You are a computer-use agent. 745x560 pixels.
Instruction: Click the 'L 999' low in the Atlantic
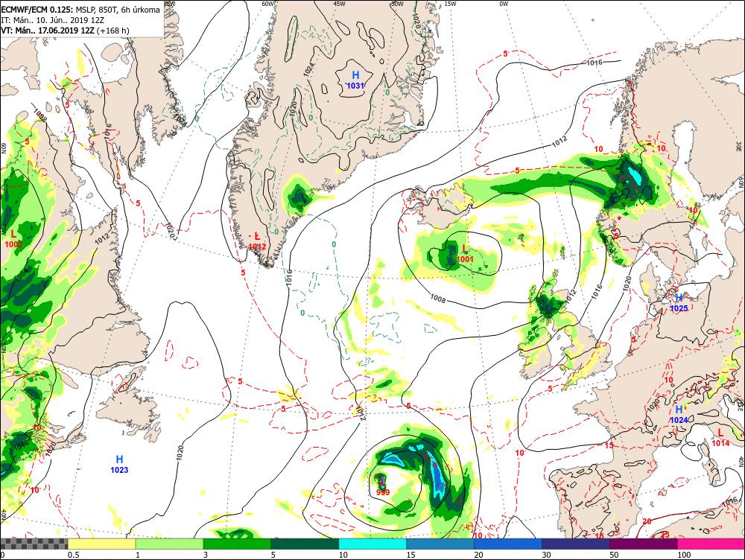coord(382,486)
